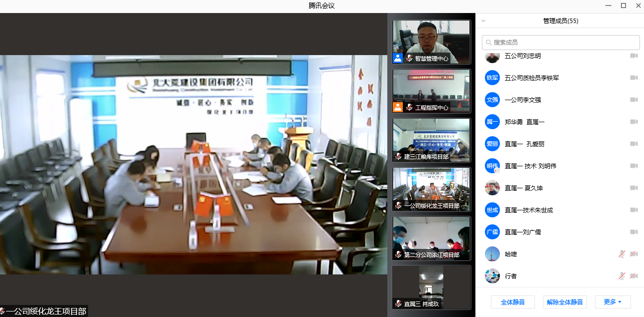This screenshot has height=317, width=644.
Task: Click the blue host icon on 智慧管理中心 tile
Action: 398,58
